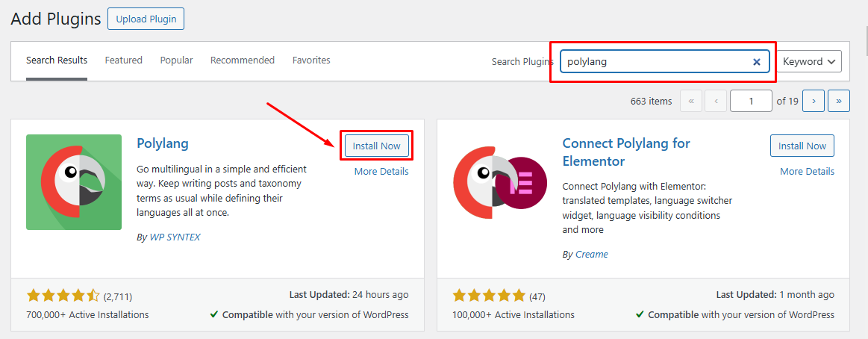Go to next results page arrow
The image size is (868, 339).
click(814, 101)
